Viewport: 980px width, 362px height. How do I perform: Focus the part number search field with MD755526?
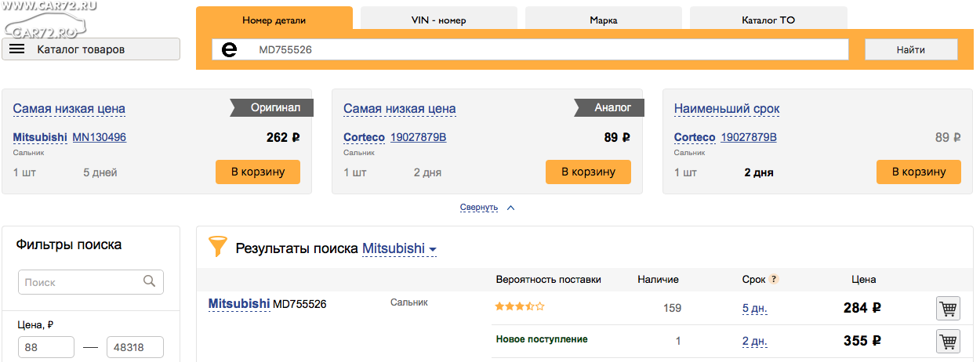(530, 49)
